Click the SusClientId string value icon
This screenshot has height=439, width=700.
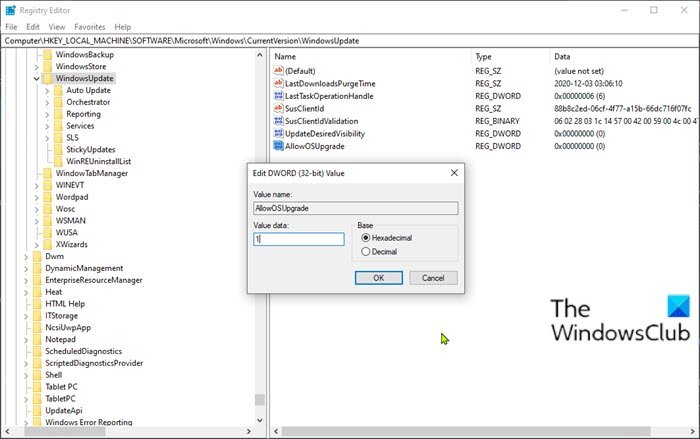pos(279,108)
